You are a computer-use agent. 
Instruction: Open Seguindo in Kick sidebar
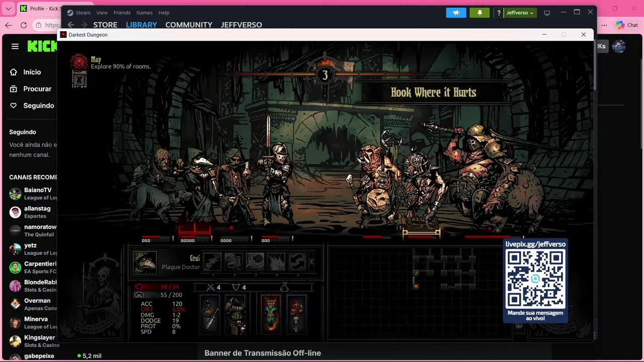(x=32, y=106)
